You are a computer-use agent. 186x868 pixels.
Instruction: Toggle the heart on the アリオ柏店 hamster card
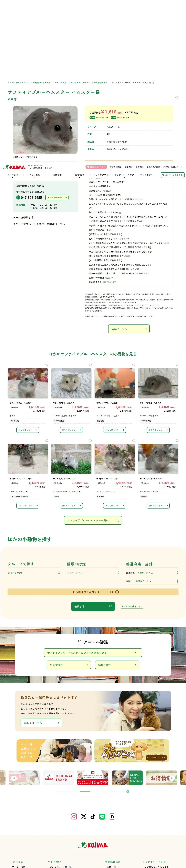[x=47, y=365]
